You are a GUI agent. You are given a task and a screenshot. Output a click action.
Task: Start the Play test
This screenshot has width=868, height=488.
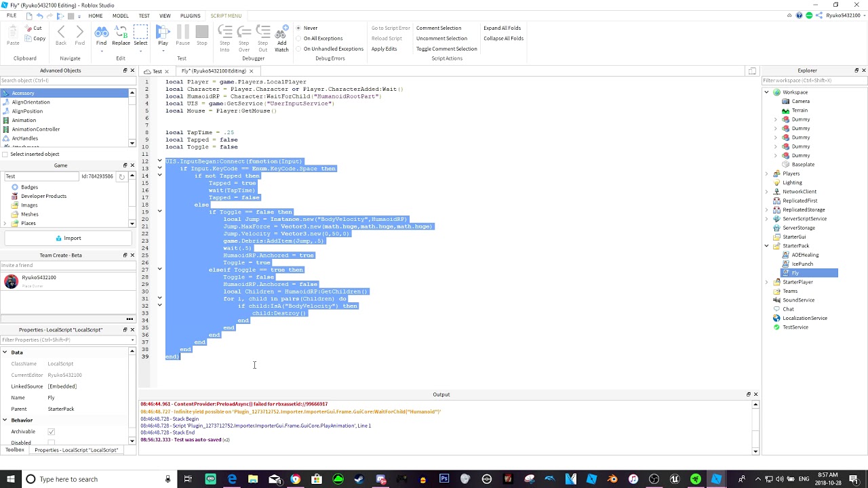pyautogui.click(x=163, y=35)
